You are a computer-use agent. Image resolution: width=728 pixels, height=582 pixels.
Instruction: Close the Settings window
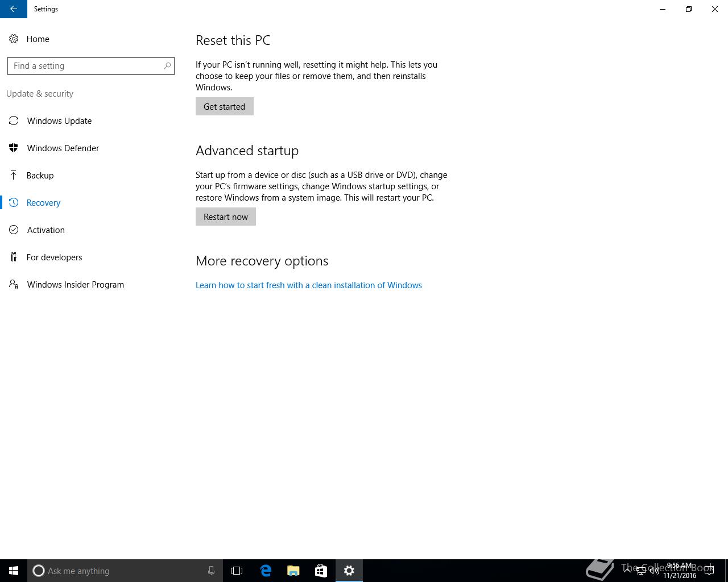(715, 9)
